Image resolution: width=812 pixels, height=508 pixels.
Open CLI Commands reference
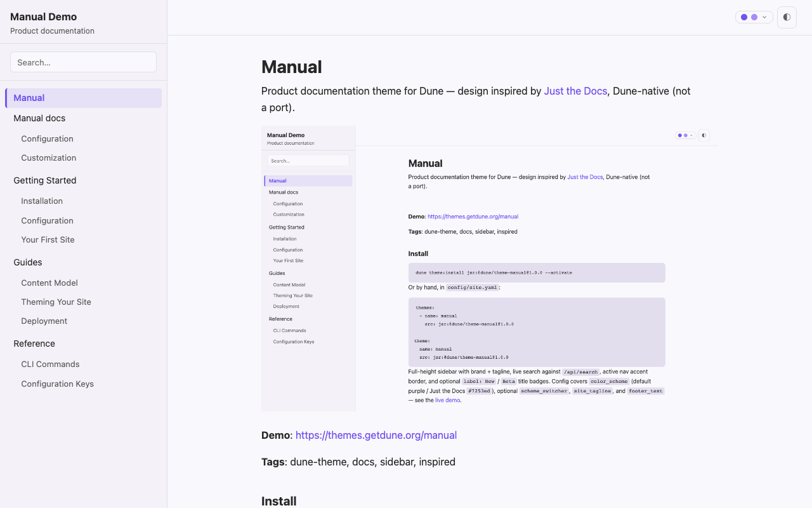[50, 364]
